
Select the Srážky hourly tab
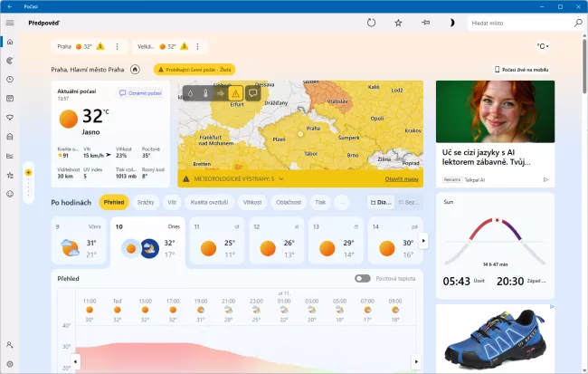146,202
